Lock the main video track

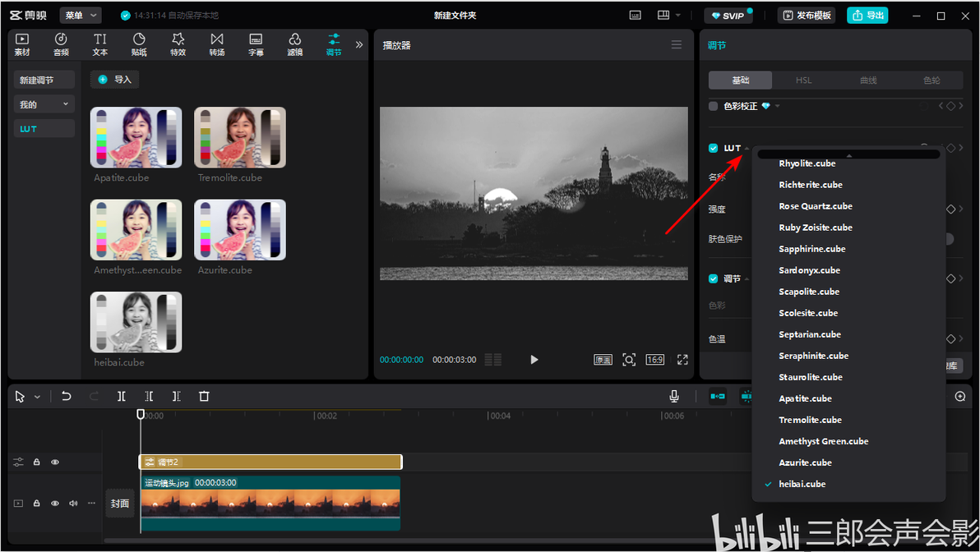pyautogui.click(x=37, y=504)
